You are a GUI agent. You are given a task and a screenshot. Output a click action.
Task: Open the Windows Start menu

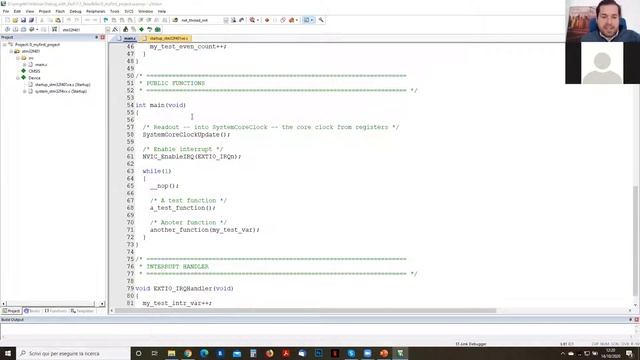tap(8, 353)
